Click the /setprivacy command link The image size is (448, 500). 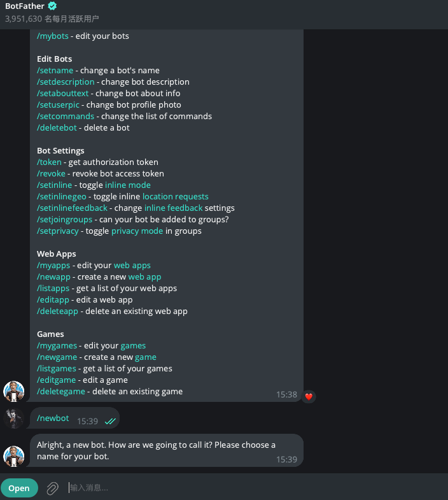tap(58, 231)
